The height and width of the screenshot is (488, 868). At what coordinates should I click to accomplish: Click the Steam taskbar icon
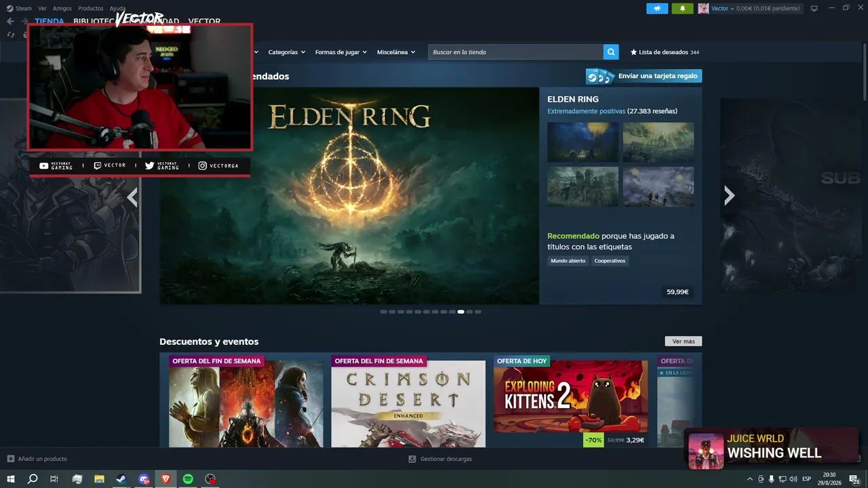pos(121,479)
